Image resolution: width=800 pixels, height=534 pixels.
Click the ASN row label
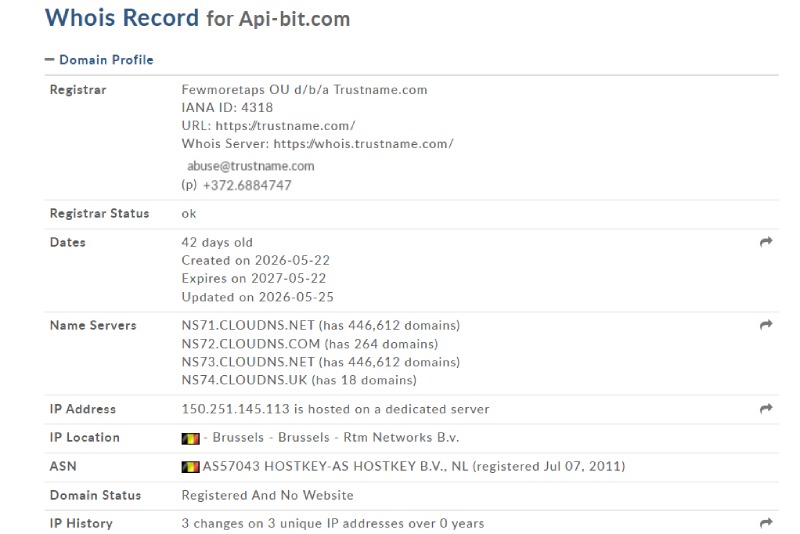[63, 466]
